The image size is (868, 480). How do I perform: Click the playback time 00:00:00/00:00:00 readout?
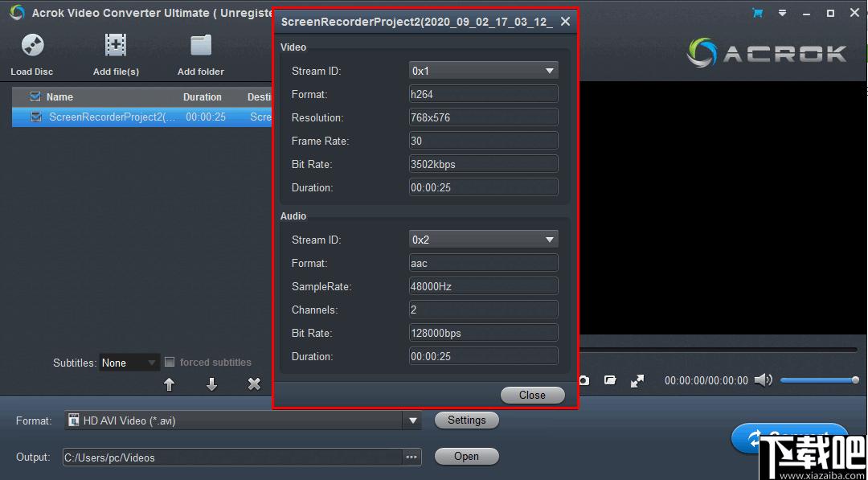tap(706, 381)
